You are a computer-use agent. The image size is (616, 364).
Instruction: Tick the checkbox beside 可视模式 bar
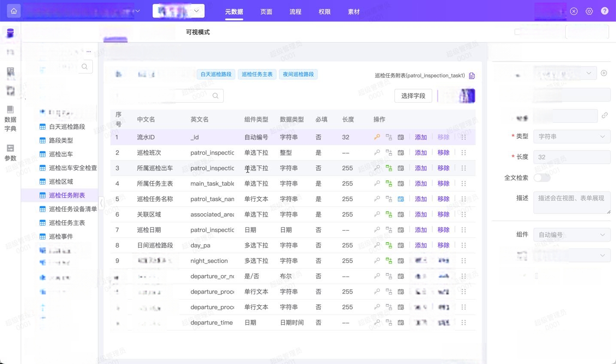pyautogui.click(x=517, y=32)
